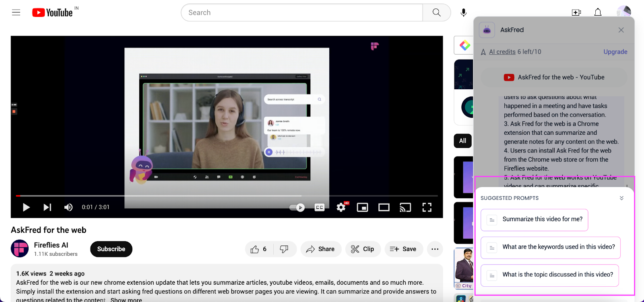Screen dimensions: 644x302
Task: Go to the YouTube home logo
Action: tap(53, 12)
